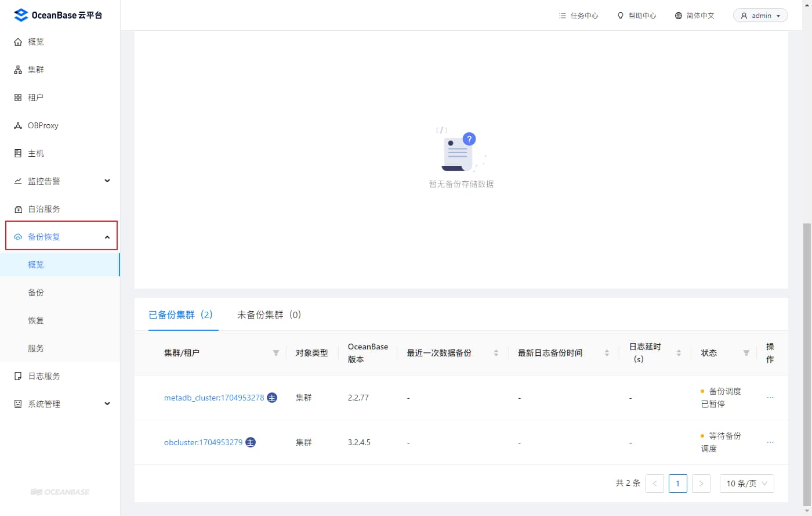This screenshot has width=812, height=516.
Task: Open the 10 条/页 page size dropdown
Action: pyautogui.click(x=746, y=483)
